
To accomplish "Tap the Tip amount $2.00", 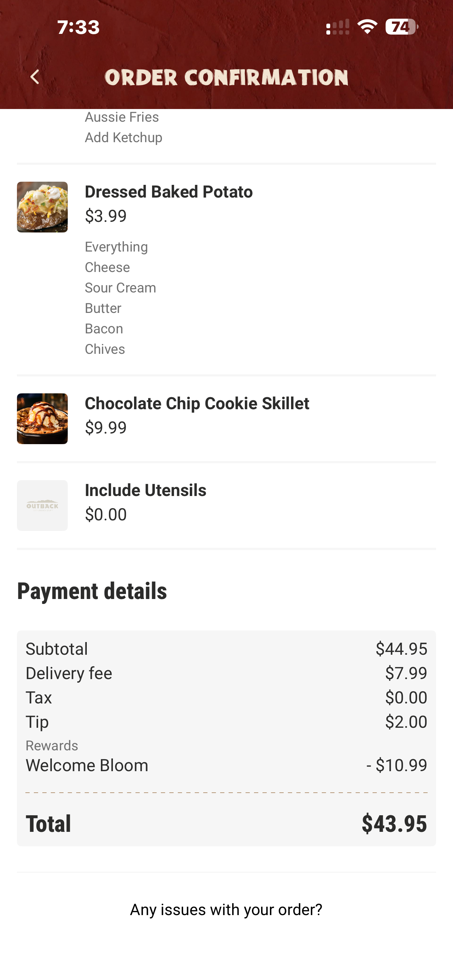I will point(405,722).
